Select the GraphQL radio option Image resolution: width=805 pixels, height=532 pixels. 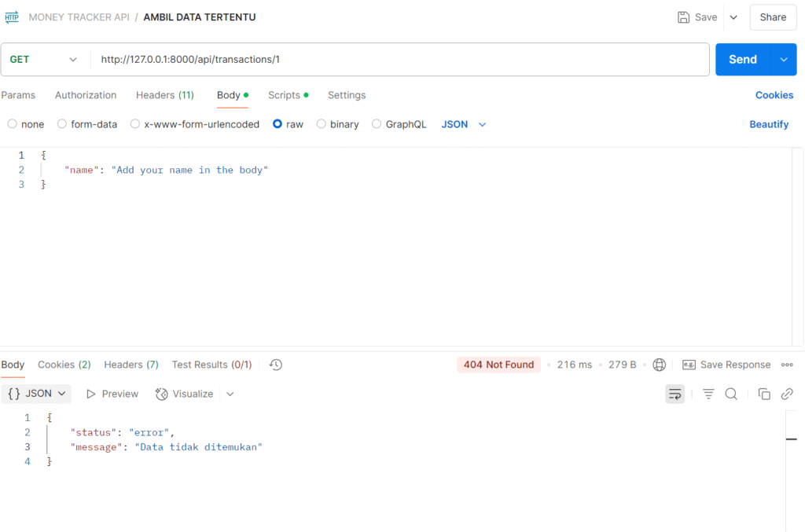pos(377,124)
